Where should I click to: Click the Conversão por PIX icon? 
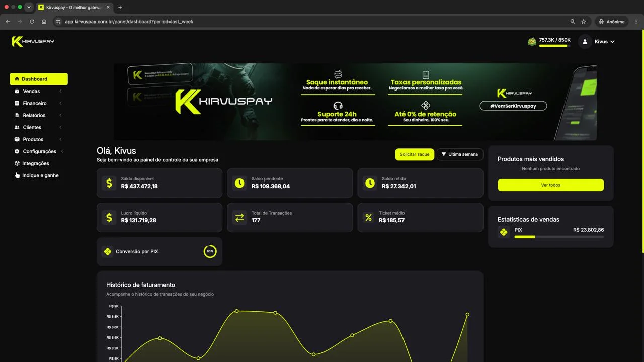107,251
